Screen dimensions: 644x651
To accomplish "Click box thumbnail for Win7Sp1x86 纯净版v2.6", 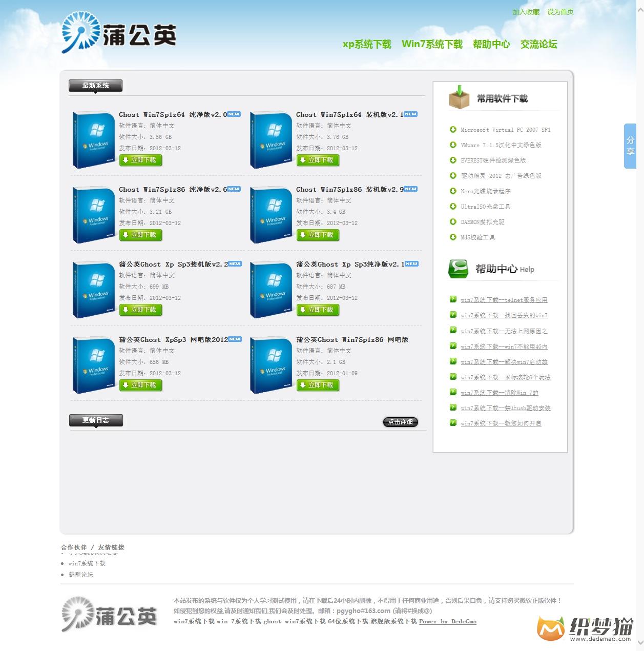I will click(94, 215).
